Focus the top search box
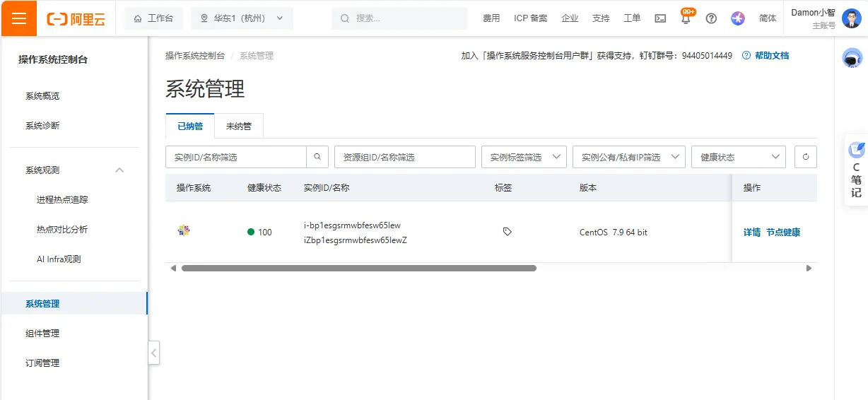Image resolution: width=868 pixels, height=400 pixels. (x=399, y=18)
